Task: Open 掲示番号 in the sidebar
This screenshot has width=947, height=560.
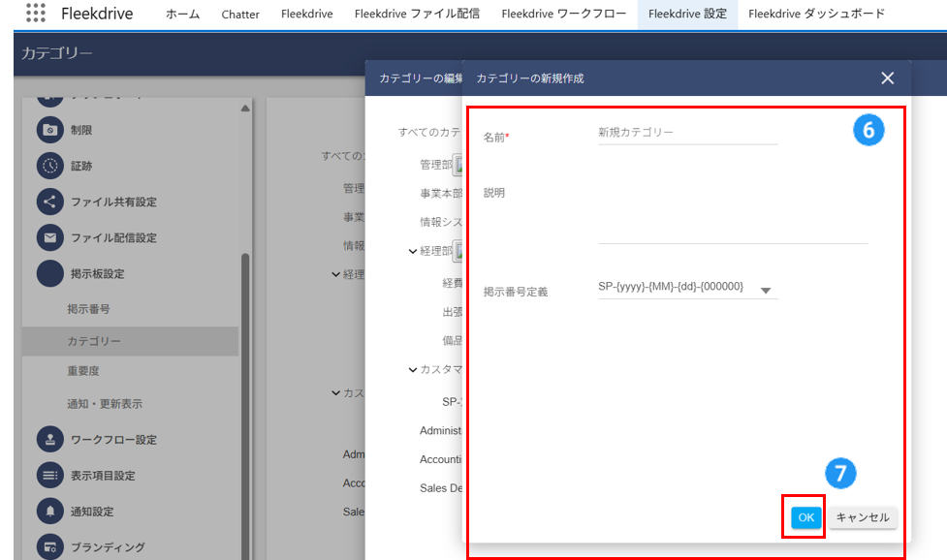Action: point(88,309)
